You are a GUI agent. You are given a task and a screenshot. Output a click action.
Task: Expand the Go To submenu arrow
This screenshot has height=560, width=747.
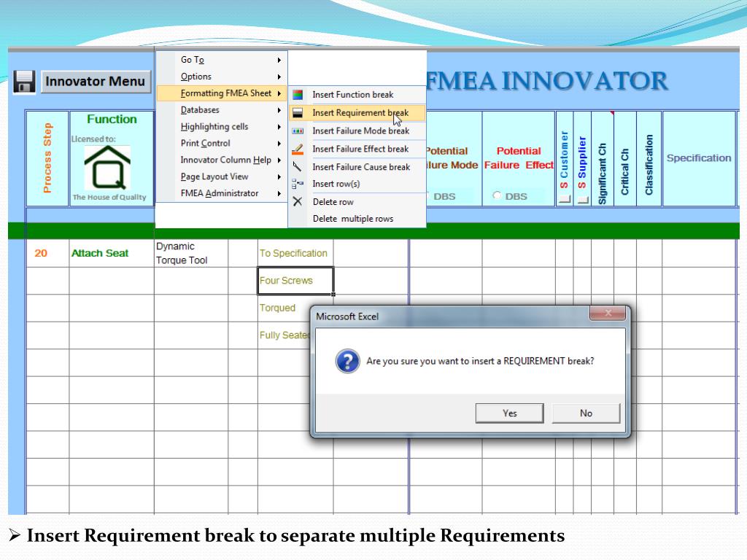[x=279, y=60]
